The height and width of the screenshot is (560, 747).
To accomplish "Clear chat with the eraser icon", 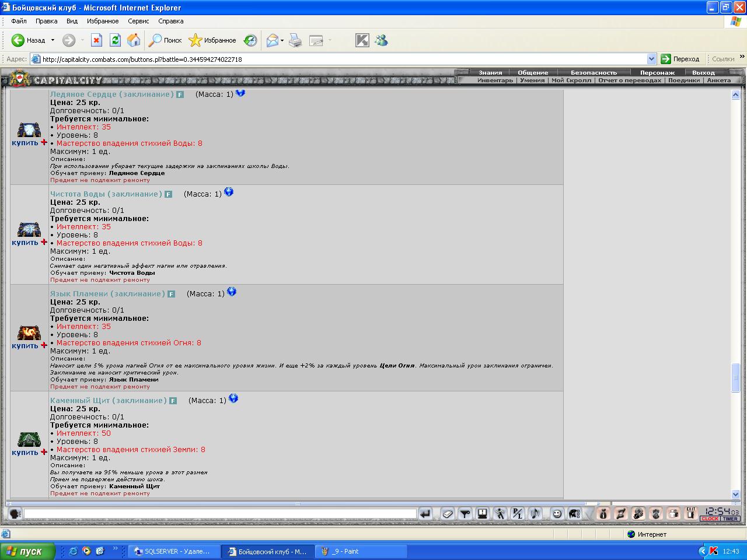I will point(448,514).
